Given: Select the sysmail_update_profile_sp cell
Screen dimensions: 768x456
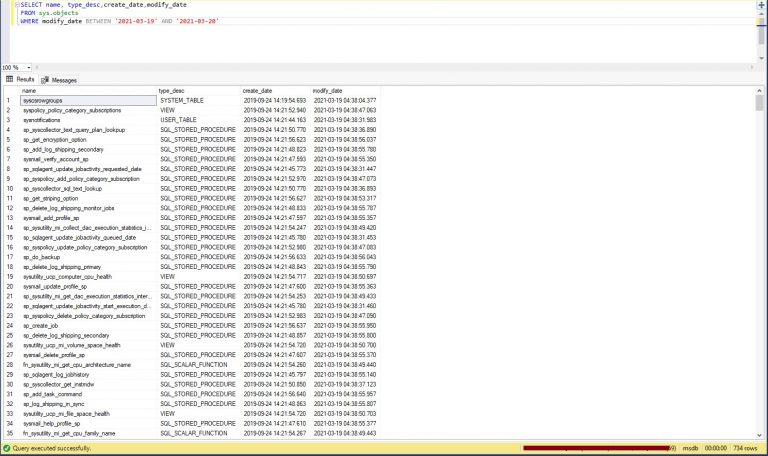Looking at the screenshot, I should (88, 287).
